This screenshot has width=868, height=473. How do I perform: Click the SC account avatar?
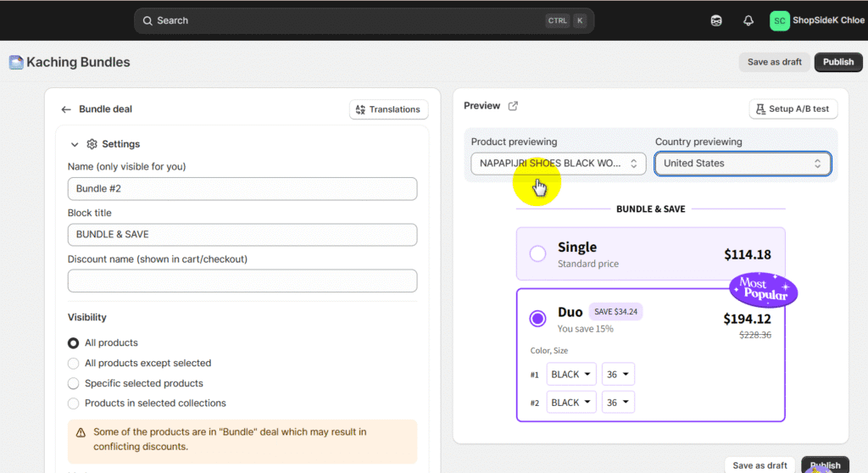(x=780, y=20)
